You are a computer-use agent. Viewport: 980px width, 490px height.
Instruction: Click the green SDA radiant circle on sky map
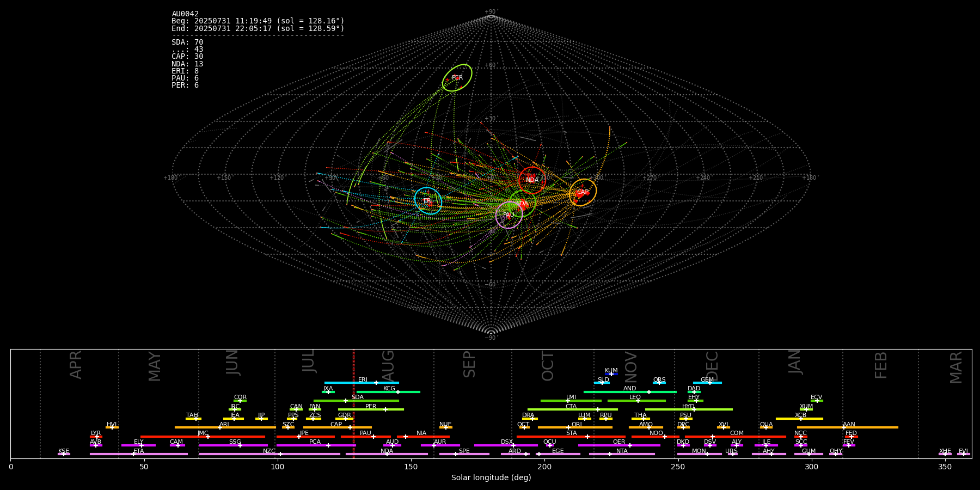(522, 204)
